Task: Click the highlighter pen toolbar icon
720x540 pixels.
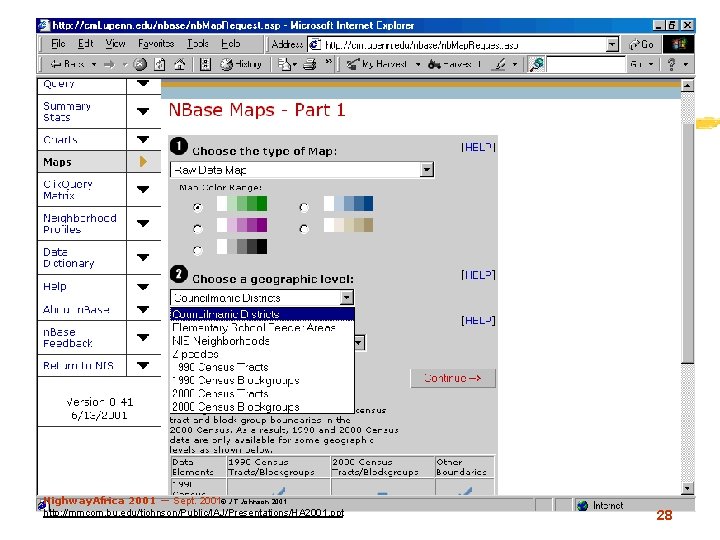Action: 499,64
